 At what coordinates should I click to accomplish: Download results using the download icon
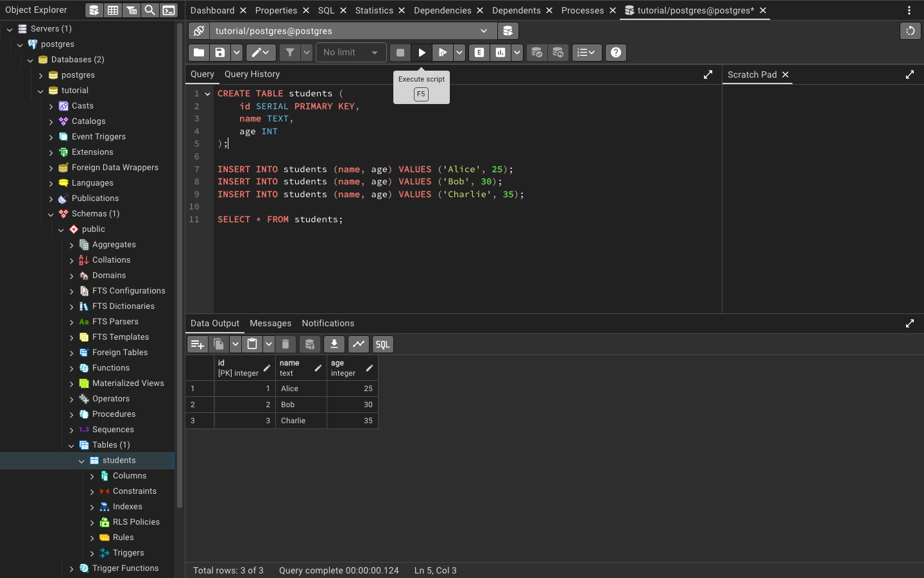[x=334, y=344]
